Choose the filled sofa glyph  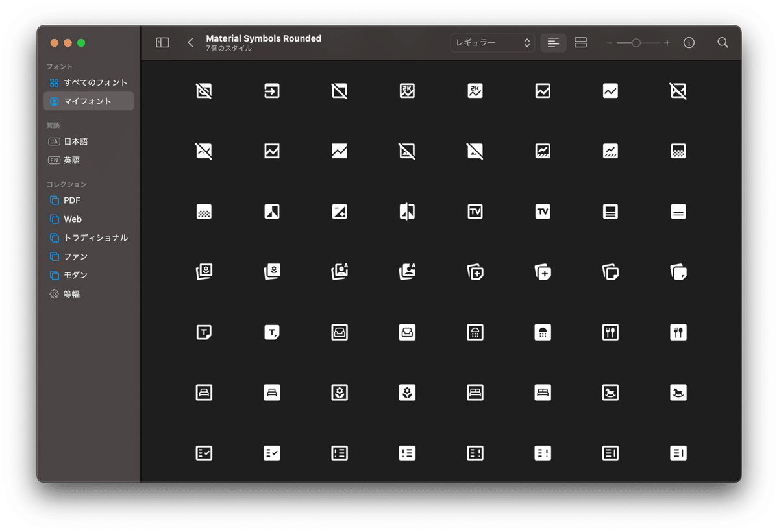tap(407, 332)
